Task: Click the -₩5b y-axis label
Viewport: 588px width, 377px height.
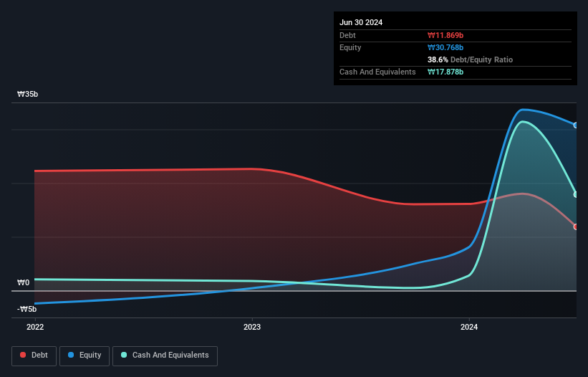Action: pyautogui.click(x=27, y=309)
